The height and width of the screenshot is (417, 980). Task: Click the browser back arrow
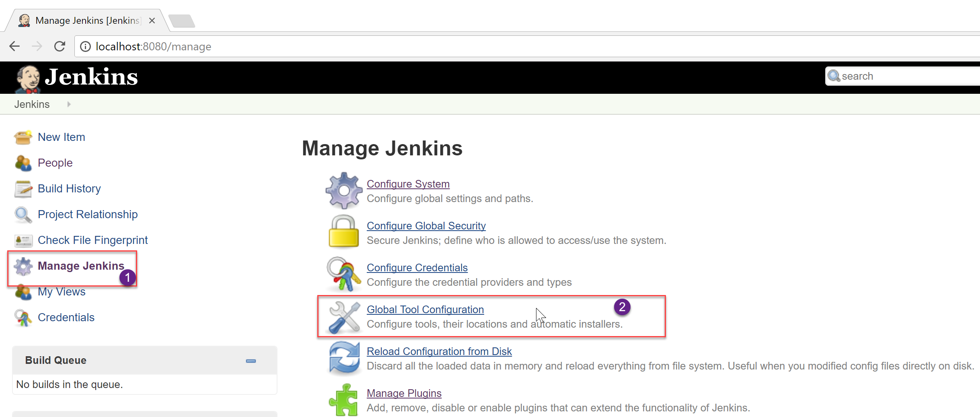click(x=14, y=46)
